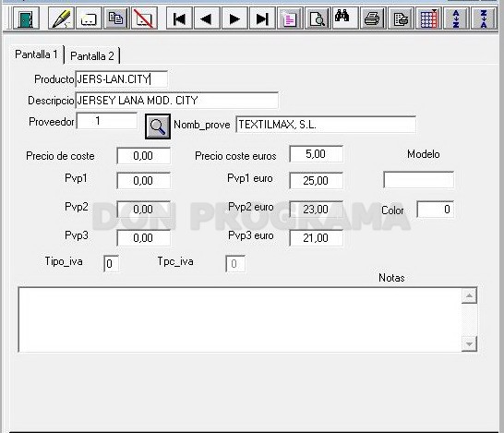Sort records ascending A to Z
Viewport: 504px width, 433px height.
tap(456, 18)
